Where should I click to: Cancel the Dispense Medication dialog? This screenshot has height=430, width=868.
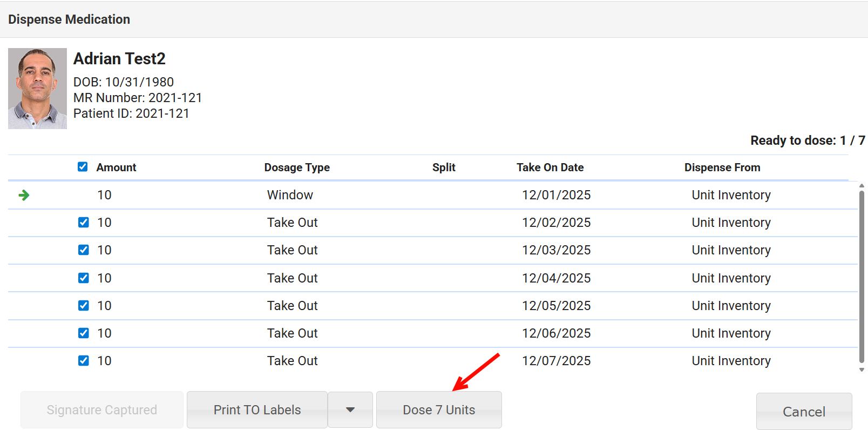coord(804,412)
